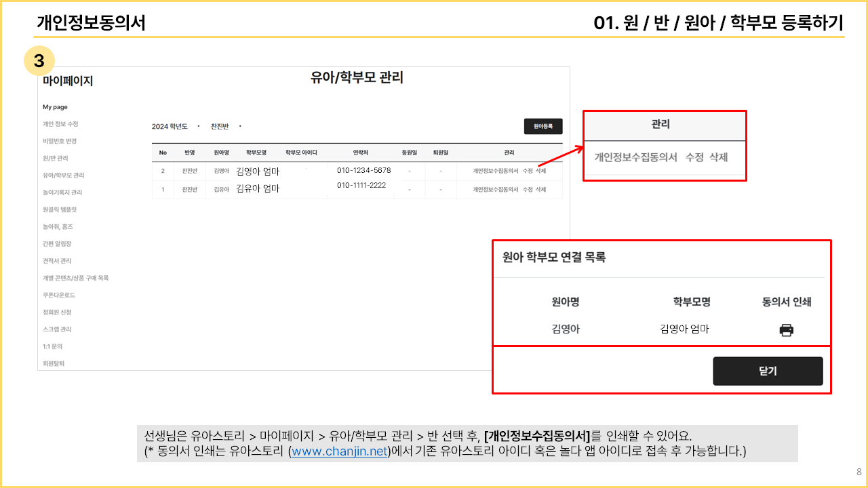Navigate to 쿠폰다운로드 in sidebar
The height and width of the screenshot is (488, 868).
coord(58,296)
